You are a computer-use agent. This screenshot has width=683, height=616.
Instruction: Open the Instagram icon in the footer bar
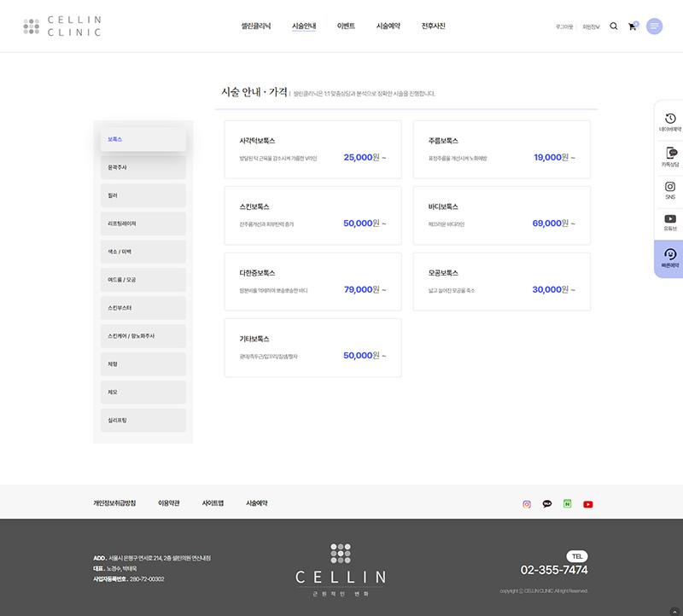(x=527, y=504)
